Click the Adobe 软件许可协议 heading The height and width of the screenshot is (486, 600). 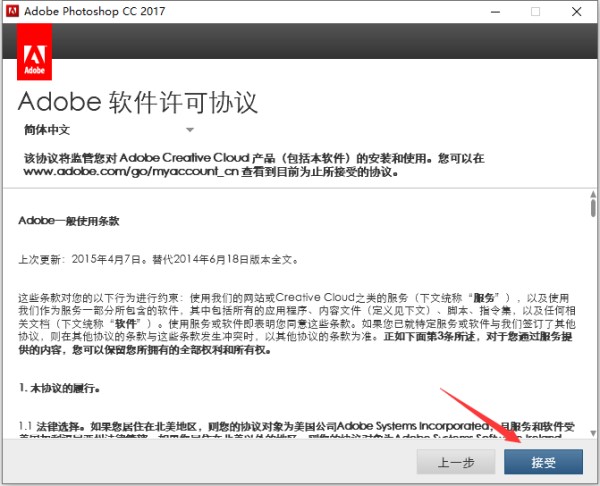(x=138, y=103)
